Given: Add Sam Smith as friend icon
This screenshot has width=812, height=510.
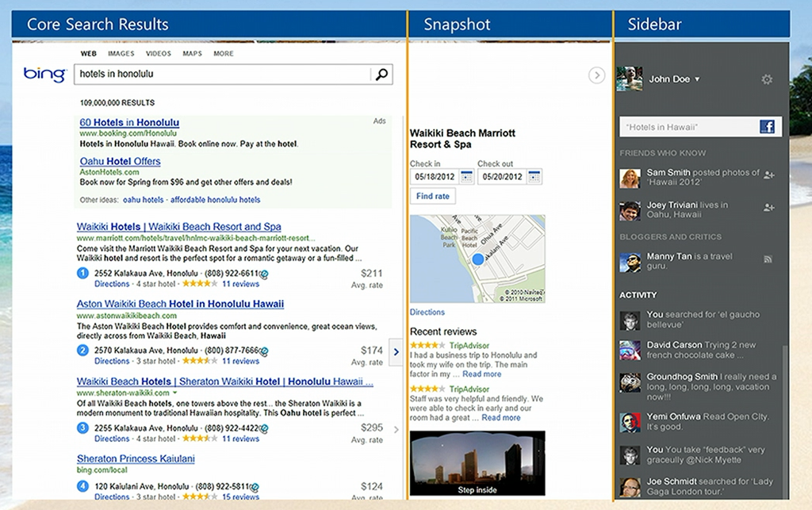Looking at the screenshot, I should click(769, 175).
